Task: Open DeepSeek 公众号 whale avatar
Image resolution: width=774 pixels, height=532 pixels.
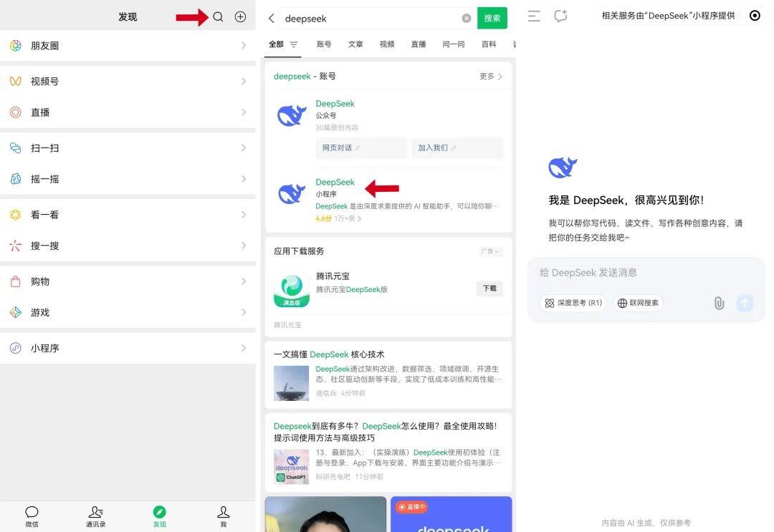Action: coord(291,116)
